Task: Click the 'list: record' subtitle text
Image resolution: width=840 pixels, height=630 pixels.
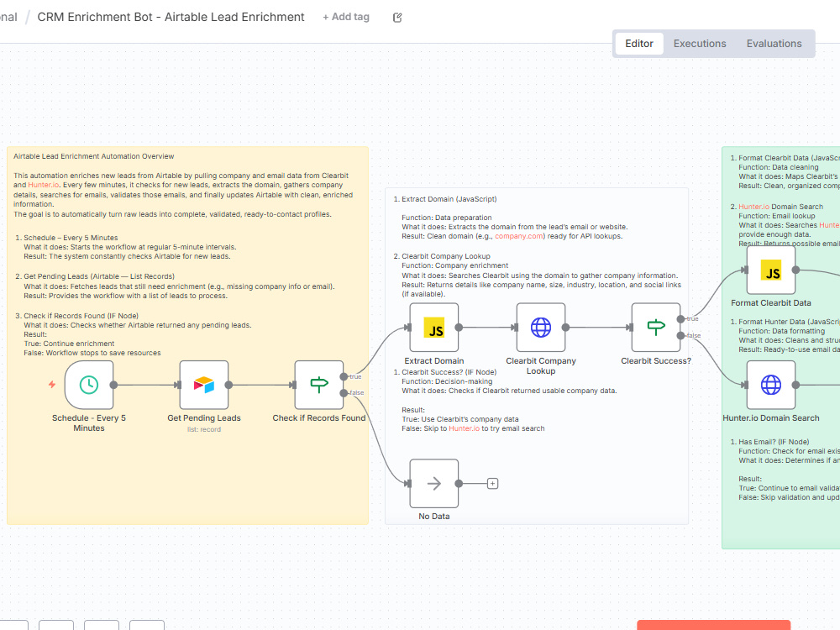Action: pos(204,429)
